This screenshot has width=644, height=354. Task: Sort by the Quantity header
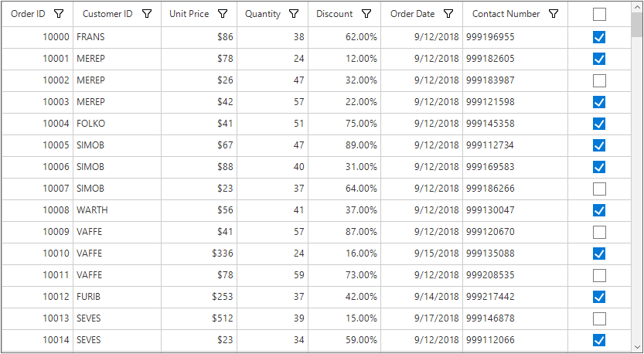click(x=263, y=14)
